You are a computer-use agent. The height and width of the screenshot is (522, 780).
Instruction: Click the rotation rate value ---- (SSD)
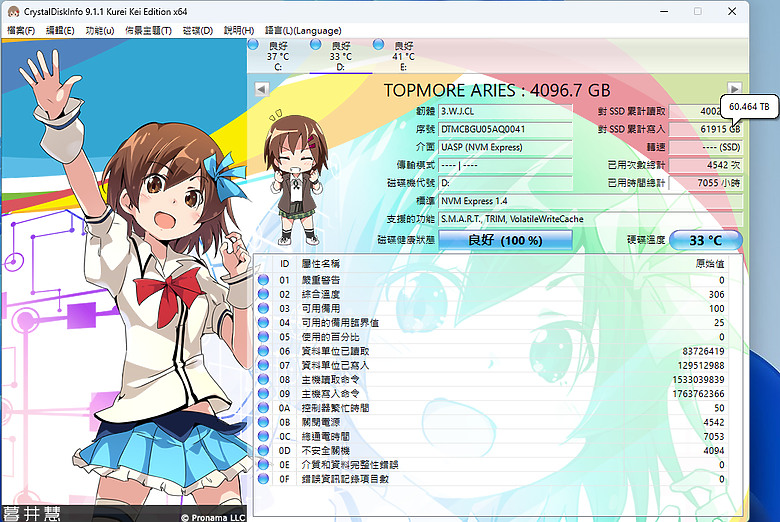pos(706,147)
